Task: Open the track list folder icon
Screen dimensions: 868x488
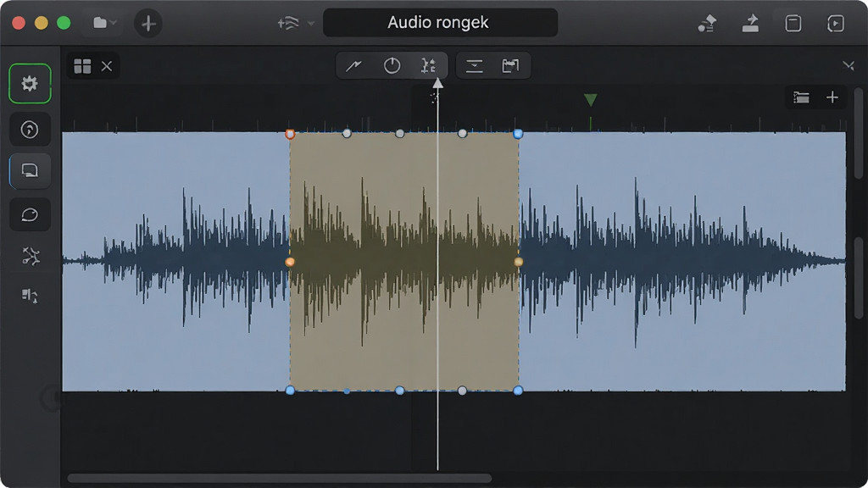Action: click(801, 98)
